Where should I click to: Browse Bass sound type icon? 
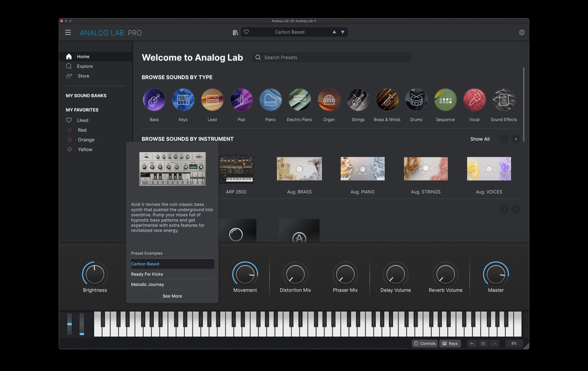click(x=154, y=100)
